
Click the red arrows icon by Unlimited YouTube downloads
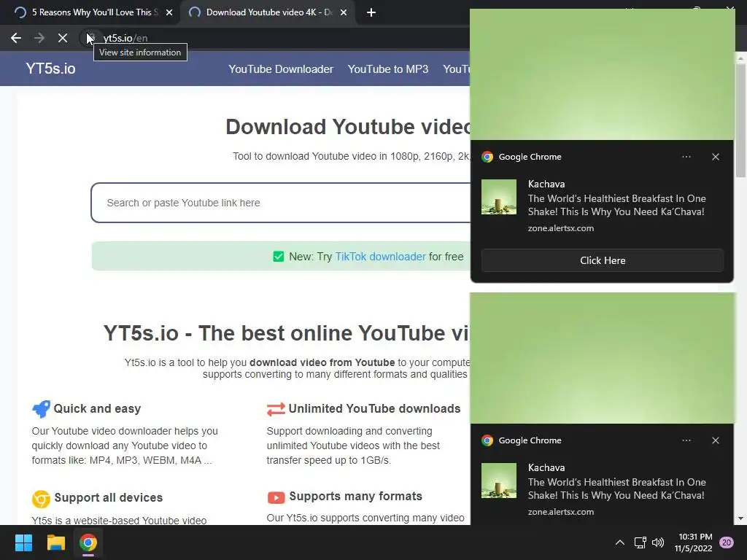tap(276, 409)
